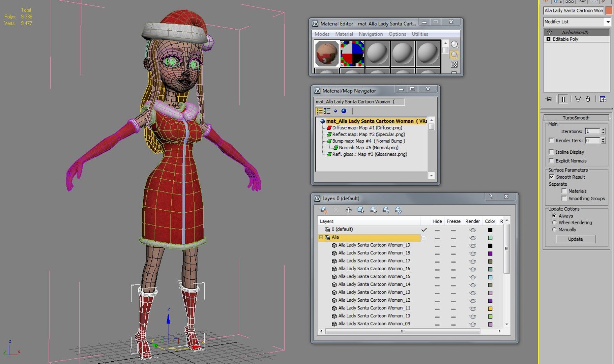Click Sample Type sphere icon in Material Editor
This screenshot has height=364, width=614.
click(455, 44)
